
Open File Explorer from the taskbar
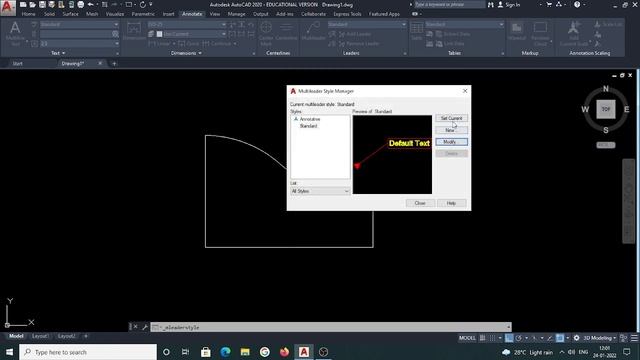click(245, 352)
